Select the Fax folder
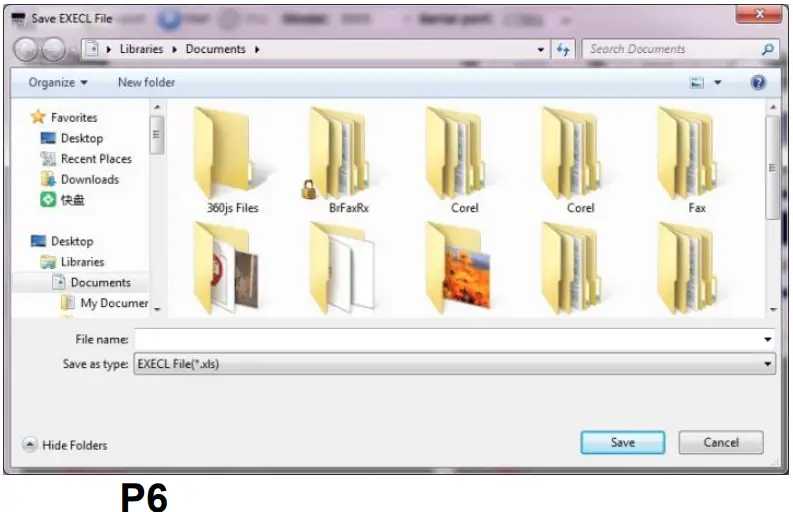Viewport: 793px width, 512px height. [x=696, y=160]
